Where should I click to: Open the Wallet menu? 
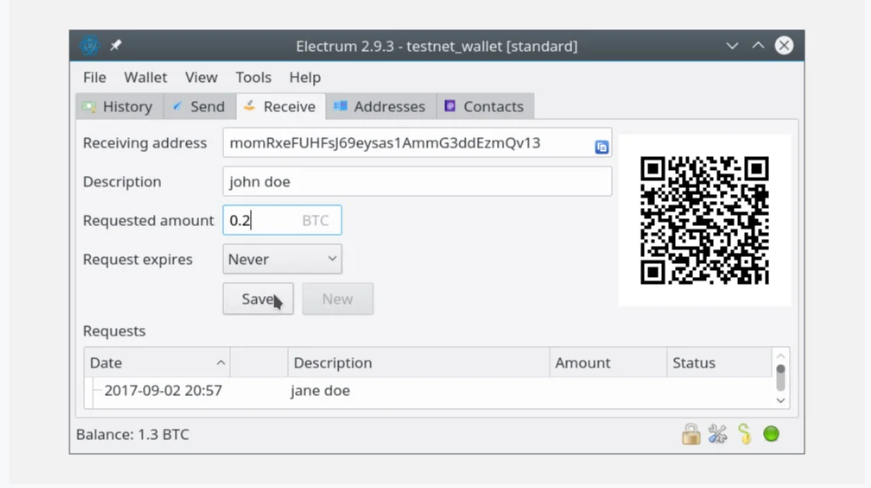click(146, 77)
